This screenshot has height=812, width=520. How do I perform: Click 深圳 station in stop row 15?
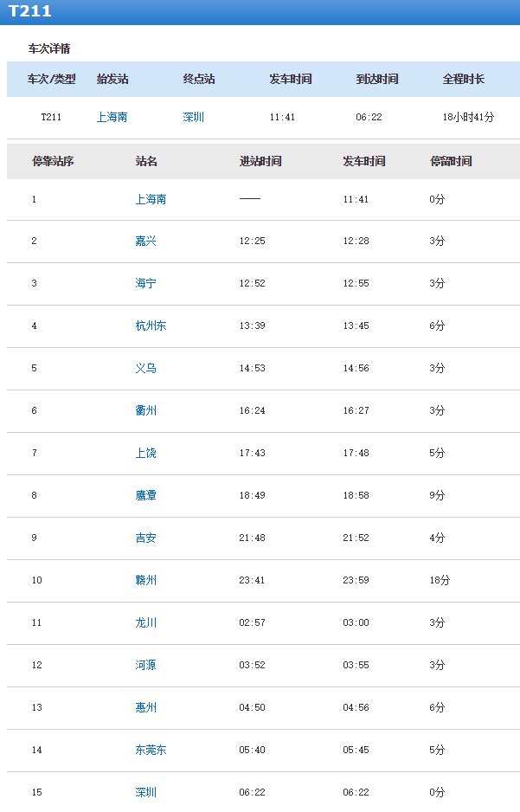145,792
